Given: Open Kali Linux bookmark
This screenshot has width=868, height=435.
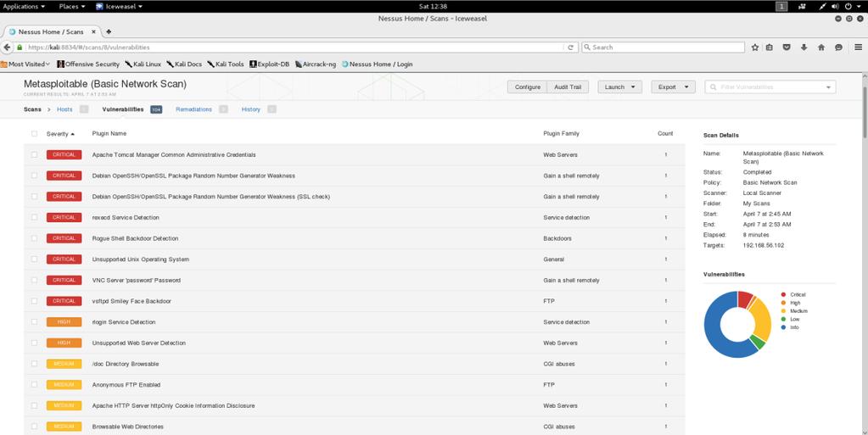Looking at the screenshot, I should pos(143,64).
